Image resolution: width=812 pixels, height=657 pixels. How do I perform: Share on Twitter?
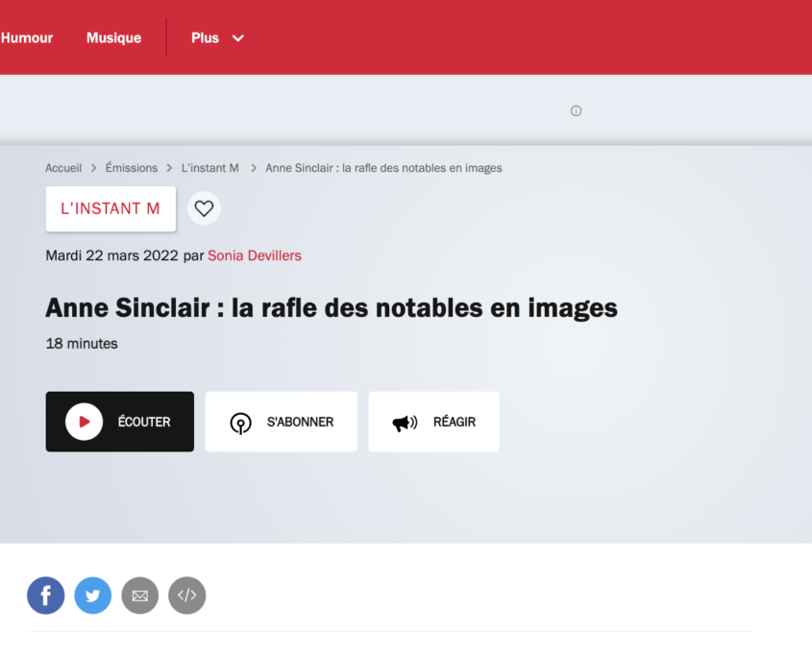click(x=92, y=596)
